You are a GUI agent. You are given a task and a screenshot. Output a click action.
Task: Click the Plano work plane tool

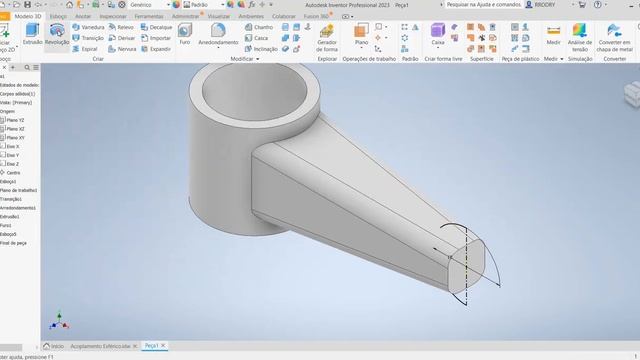tap(361, 34)
